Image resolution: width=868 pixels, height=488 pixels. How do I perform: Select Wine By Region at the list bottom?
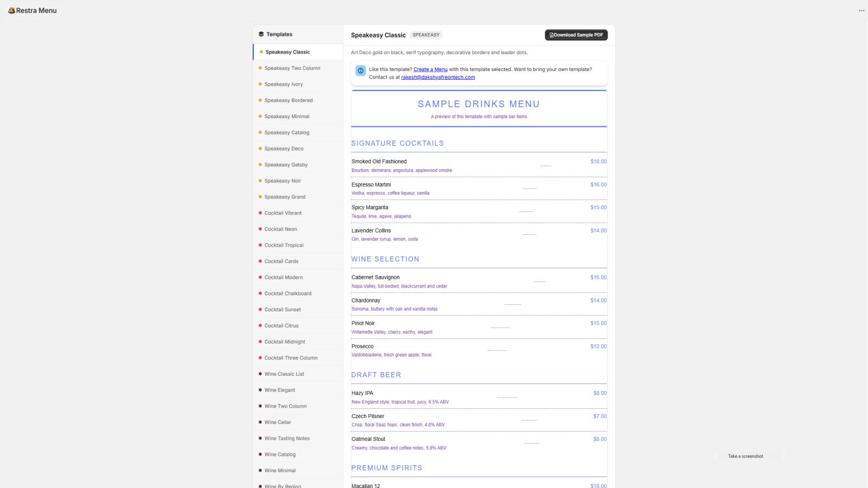[x=282, y=485]
